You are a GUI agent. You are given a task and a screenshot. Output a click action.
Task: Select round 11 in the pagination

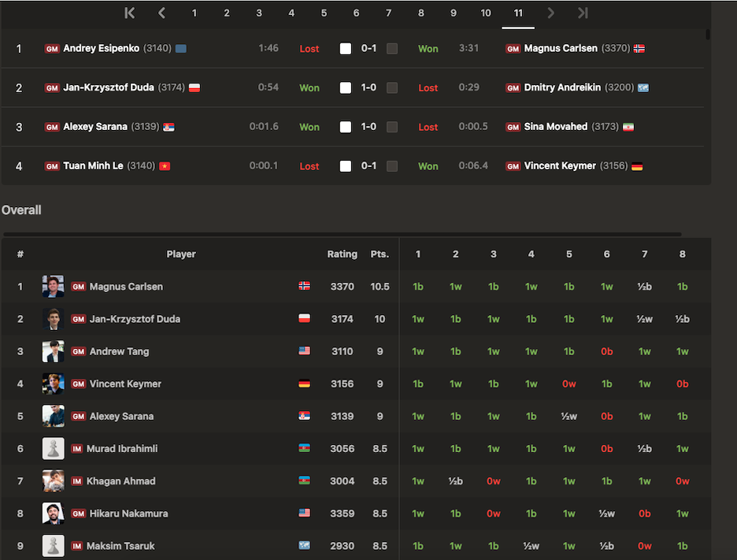[x=518, y=13]
